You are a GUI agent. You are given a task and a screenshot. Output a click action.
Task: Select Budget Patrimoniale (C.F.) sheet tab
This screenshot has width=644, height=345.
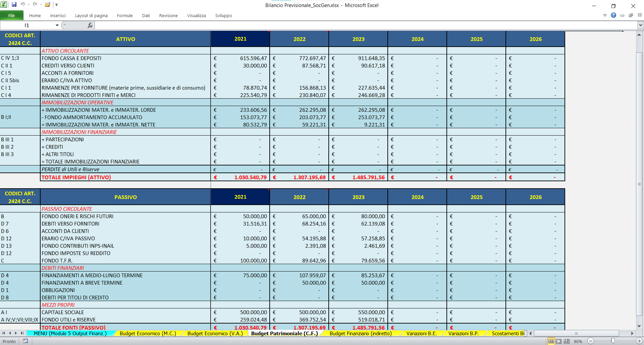click(284, 333)
